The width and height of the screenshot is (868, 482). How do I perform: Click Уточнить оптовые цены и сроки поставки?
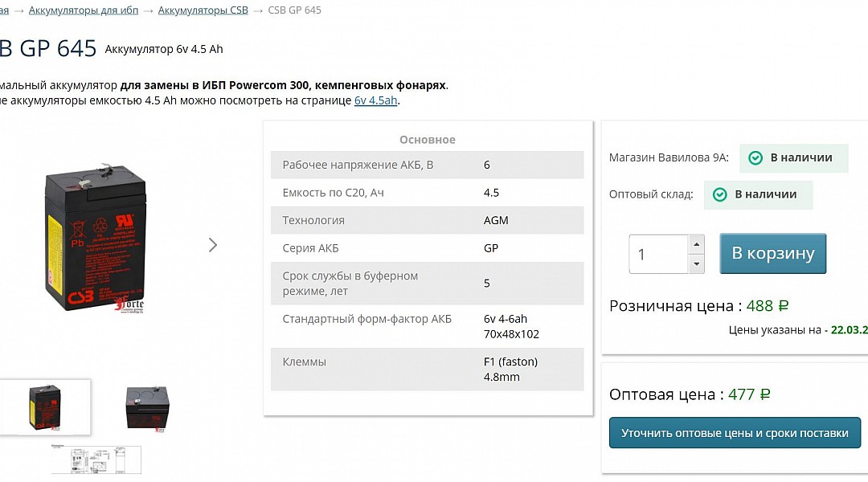click(x=735, y=433)
